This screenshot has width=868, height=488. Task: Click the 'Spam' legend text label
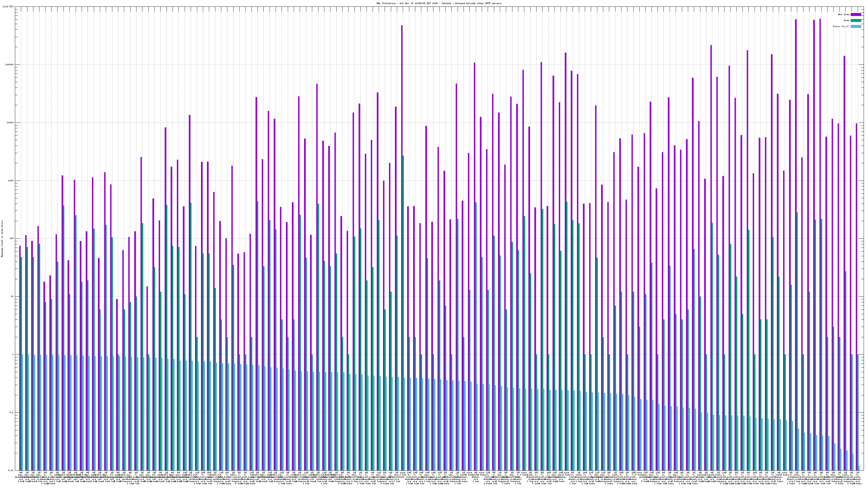[846, 21]
